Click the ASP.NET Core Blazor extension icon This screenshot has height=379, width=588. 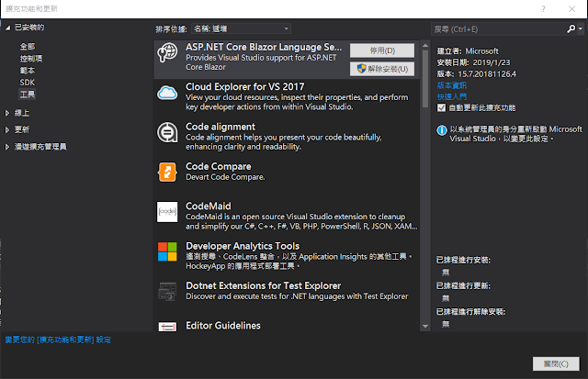pyautogui.click(x=167, y=52)
